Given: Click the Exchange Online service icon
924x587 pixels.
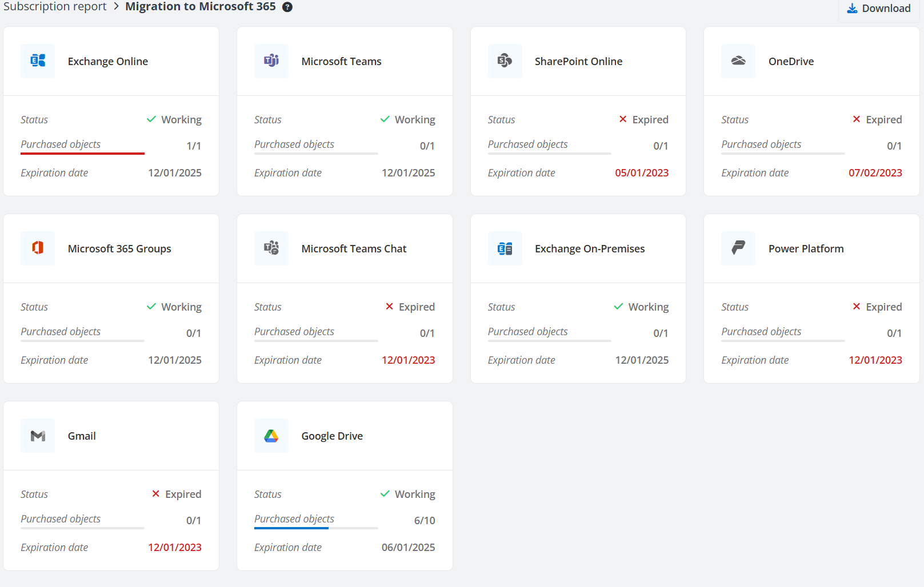Looking at the screenshot, I should coord(37,61).
